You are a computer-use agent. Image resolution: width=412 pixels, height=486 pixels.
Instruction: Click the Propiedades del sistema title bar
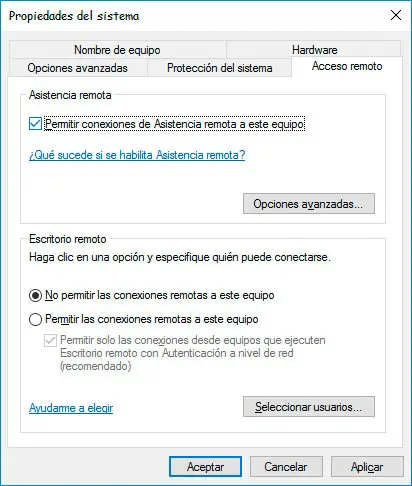193,16
